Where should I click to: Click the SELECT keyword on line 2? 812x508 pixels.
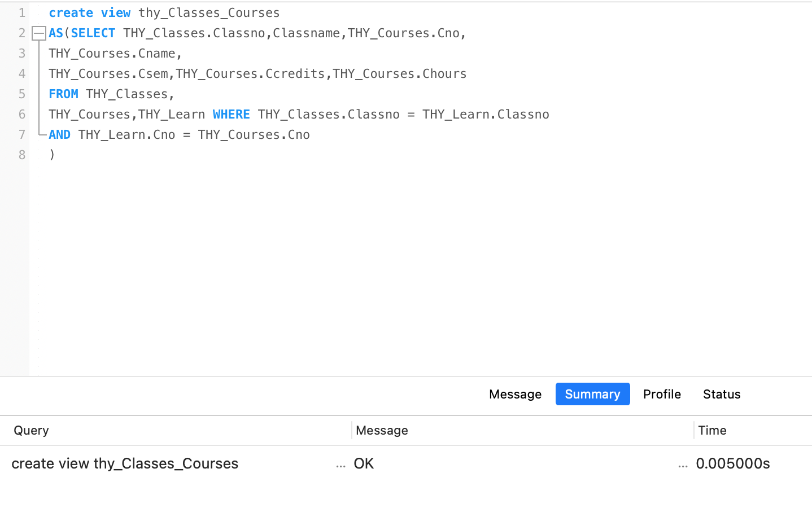coord(93,33)
